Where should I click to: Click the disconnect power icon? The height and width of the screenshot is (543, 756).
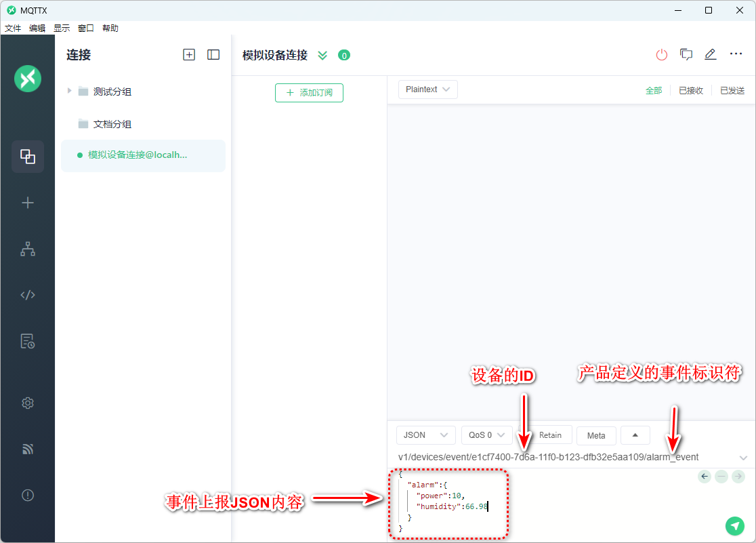(662, 55)
